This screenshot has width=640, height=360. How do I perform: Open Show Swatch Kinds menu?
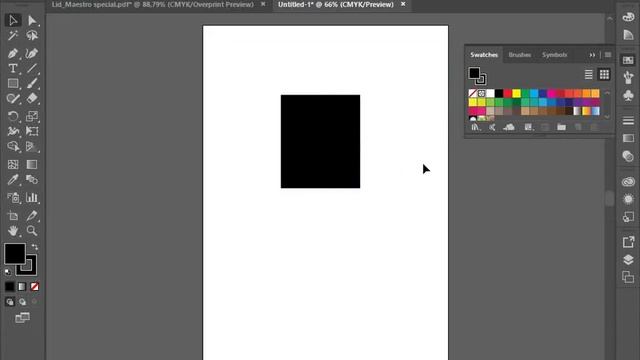(x=528, y=127)
